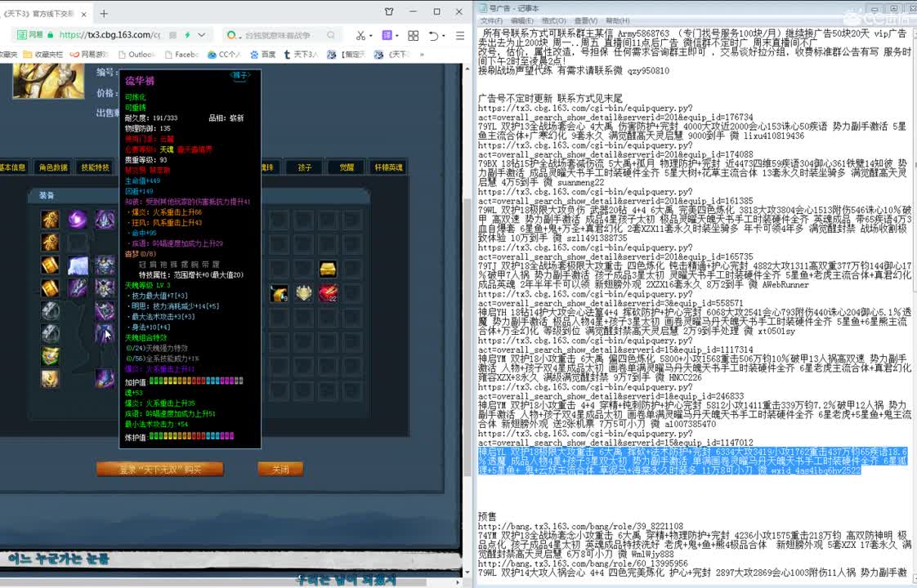This screenshot has width=917, height=588.
Task: Click the gold treasure chest inventory item
Action: (328, 269)
